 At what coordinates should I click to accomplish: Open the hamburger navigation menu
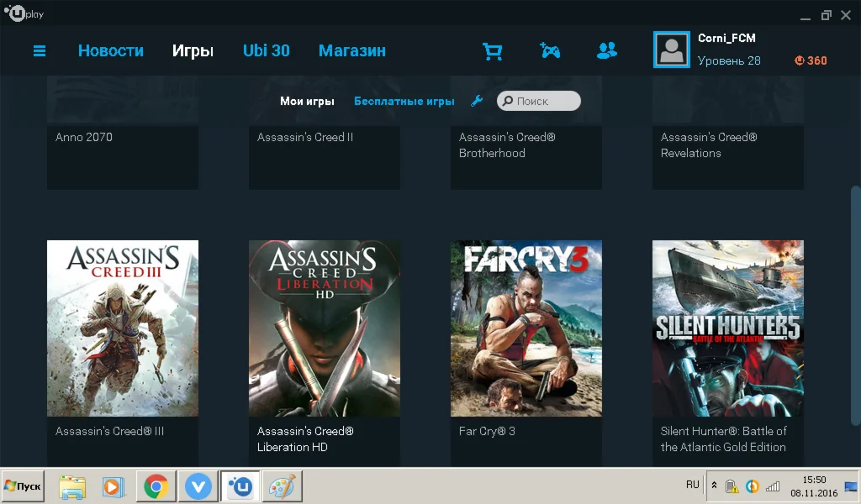coord(39,50)
